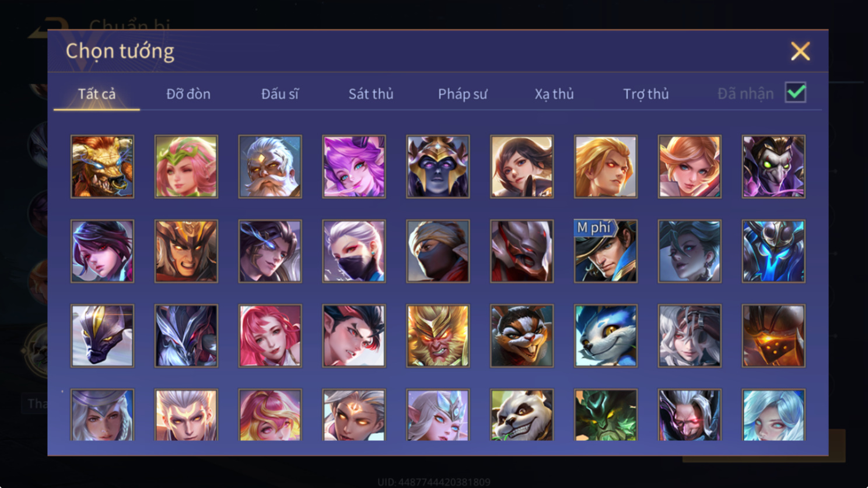
Task: Toggle the 'Đã nhận' checkbox
Action: click(x=796, y=93)
